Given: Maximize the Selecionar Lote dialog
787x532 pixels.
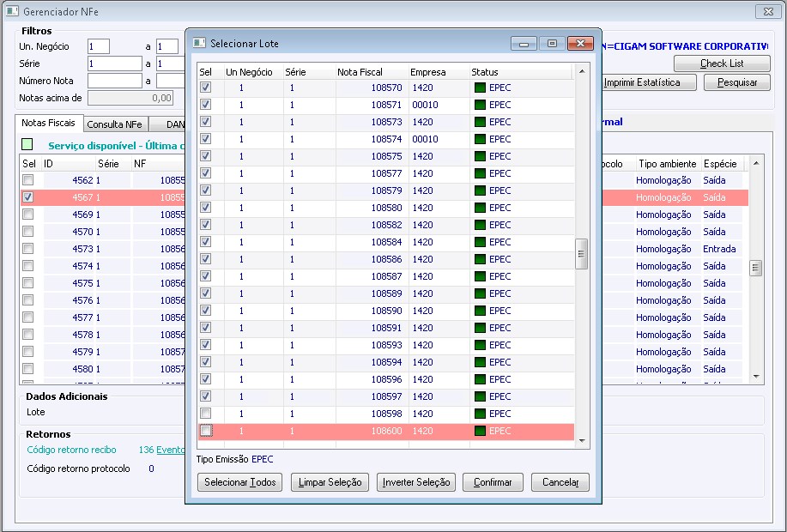Looking at the screenshot, I should [552, 43].
